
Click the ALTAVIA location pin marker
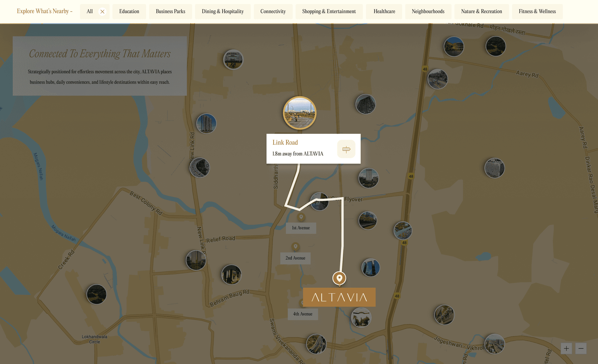pos(339,278)
